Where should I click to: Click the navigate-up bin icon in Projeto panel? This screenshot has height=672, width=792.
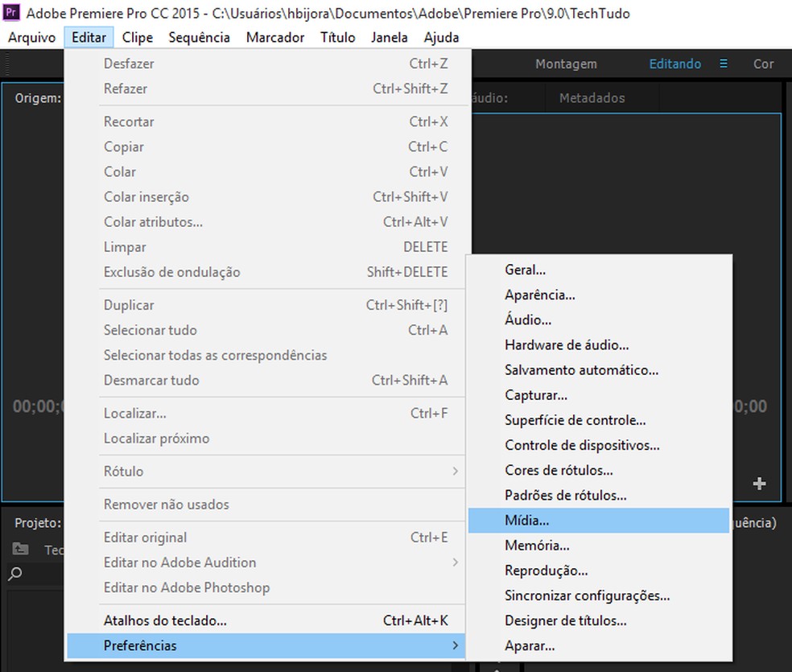(x=20, y=550)
